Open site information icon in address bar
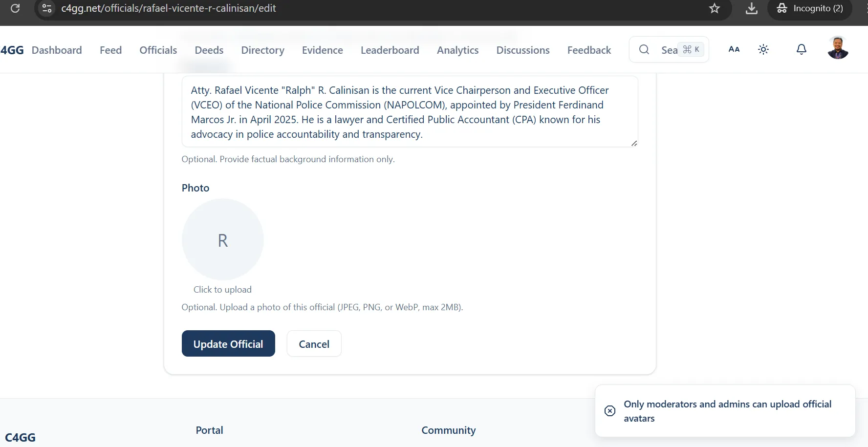This screenshot has height=447, width=868. [x=47, y=8]
